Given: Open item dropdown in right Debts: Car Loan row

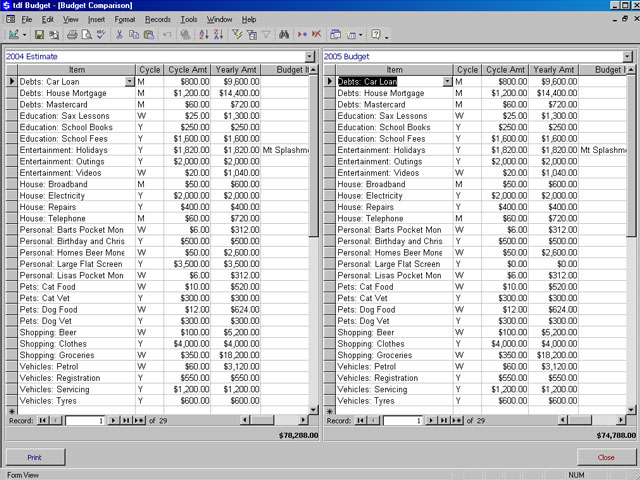Looking at the screenshot, I should pos(447,82).
